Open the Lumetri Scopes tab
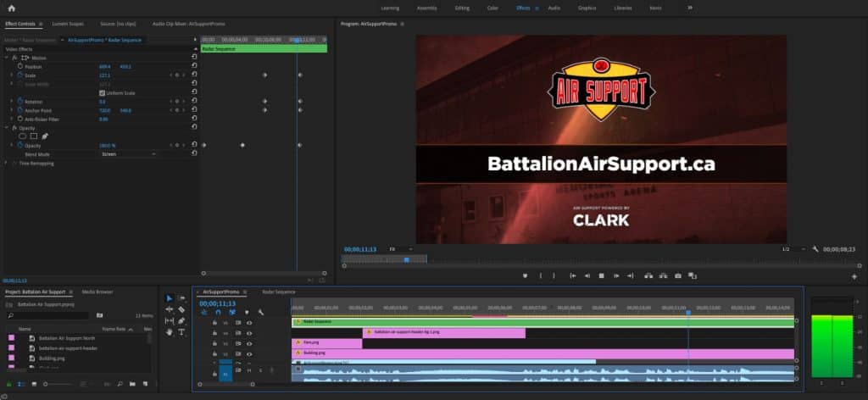868x400 pixels. coord(68,25)
